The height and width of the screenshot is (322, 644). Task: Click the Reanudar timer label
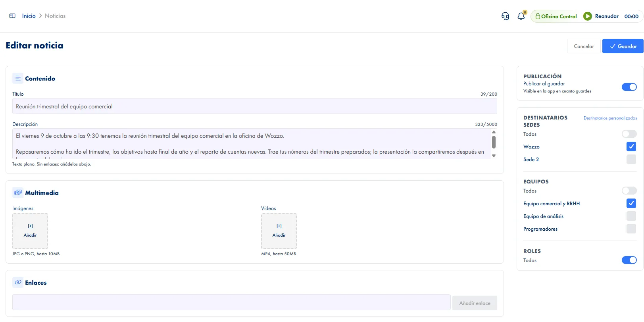click(x=607, y=16)
